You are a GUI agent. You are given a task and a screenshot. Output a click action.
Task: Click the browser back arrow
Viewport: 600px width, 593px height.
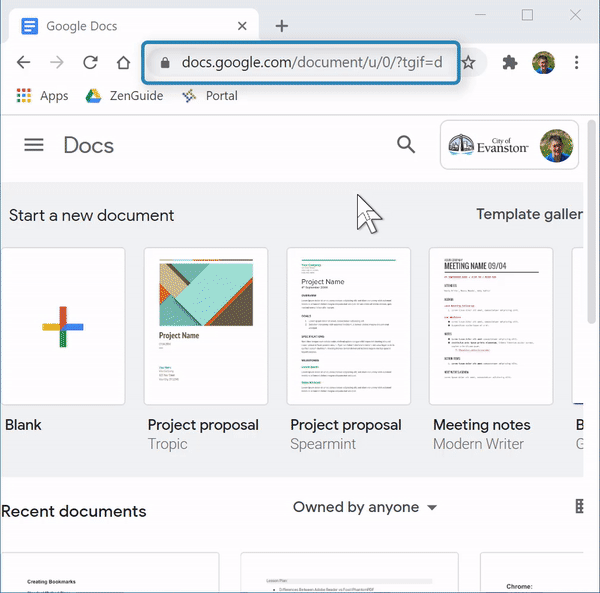click(x=23, y=62)
